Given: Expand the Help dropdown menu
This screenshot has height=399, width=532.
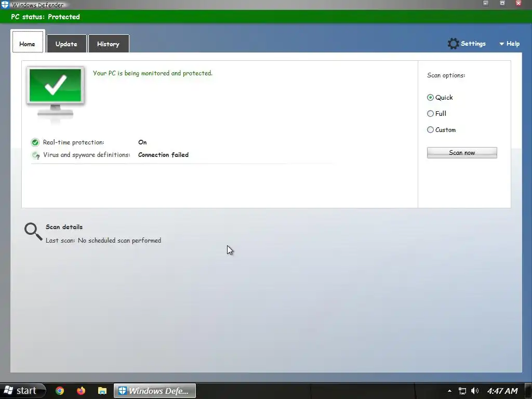Looking at the screenshot, I should [x=509, y=44].
